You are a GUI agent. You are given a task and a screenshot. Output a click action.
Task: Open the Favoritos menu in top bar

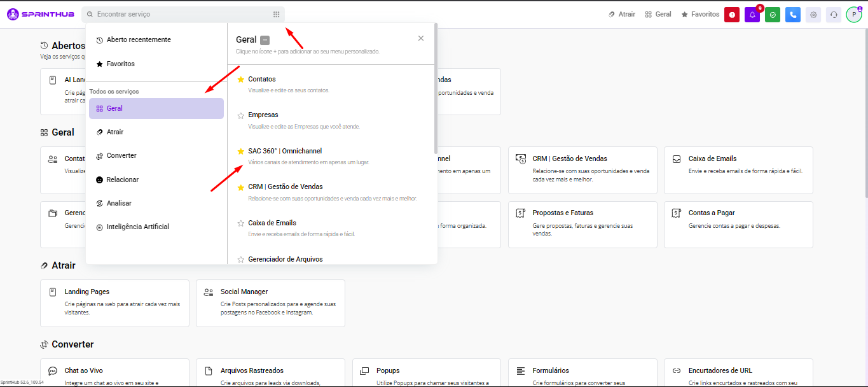(700, 14)
